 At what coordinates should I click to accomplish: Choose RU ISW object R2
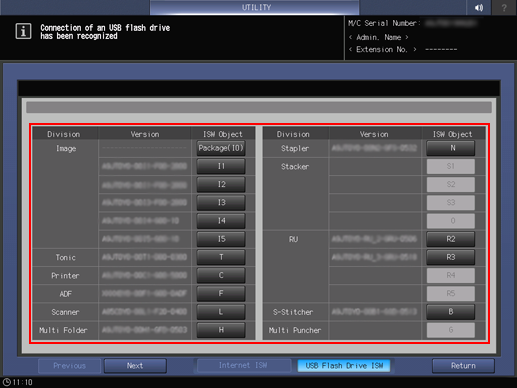point(451,239)
